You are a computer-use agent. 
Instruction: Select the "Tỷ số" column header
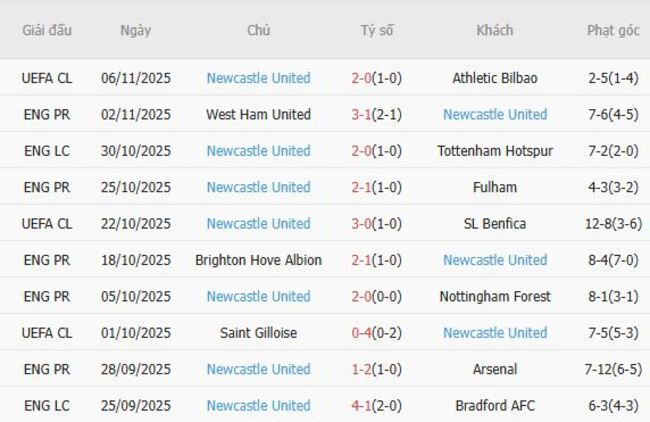click(377, 30)
